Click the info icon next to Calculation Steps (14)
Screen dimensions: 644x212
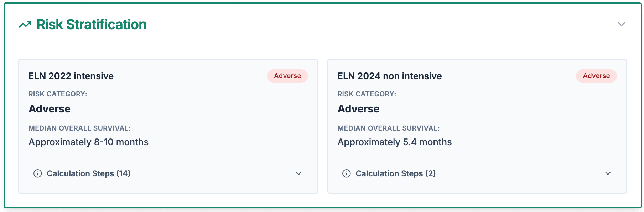(37, 173)
